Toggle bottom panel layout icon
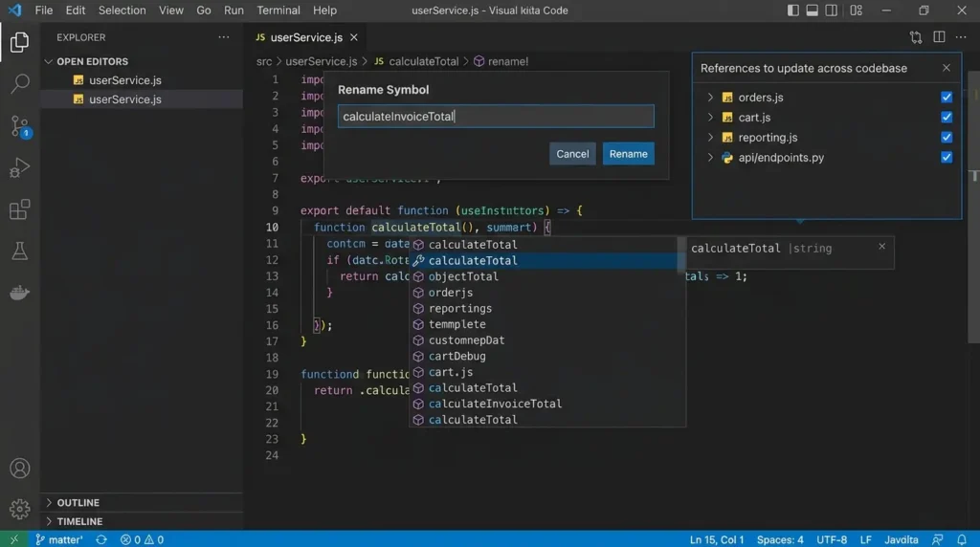This screenshot has width=980, height=547. (x=812, y=11)
